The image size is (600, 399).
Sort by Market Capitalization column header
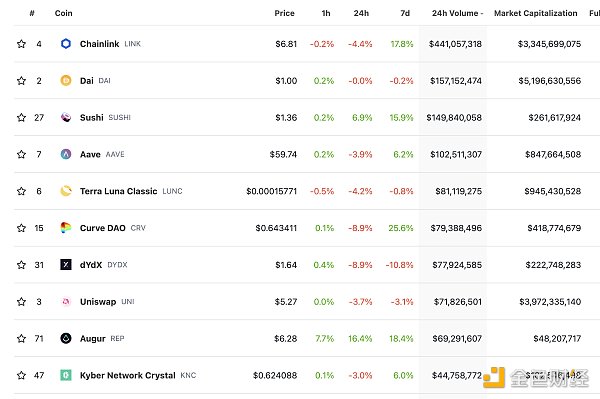(535, 13)
